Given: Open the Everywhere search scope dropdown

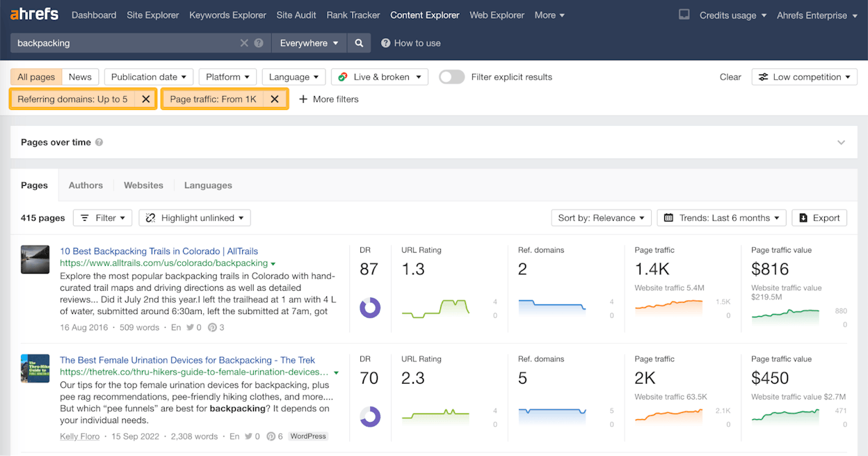Looking at the screenshot, I should (309, 43).
